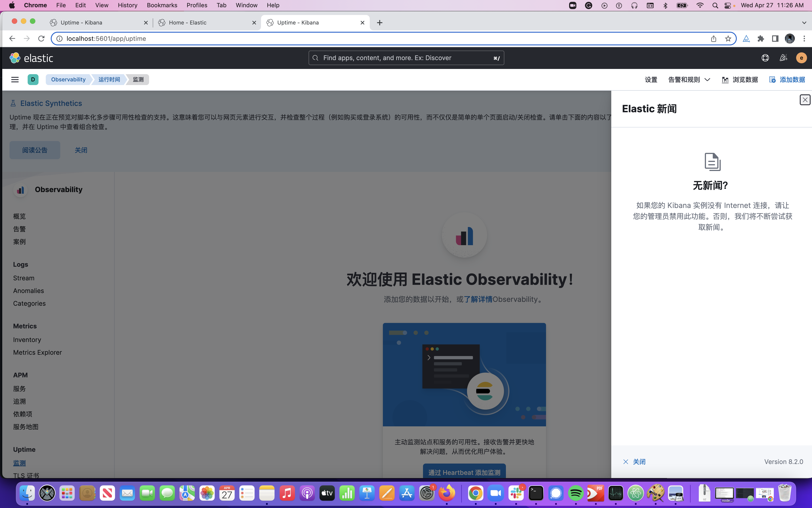Open the help menu lifebuoy icon
The height and width of the screenshot is (508, 812).
[765, 58]
